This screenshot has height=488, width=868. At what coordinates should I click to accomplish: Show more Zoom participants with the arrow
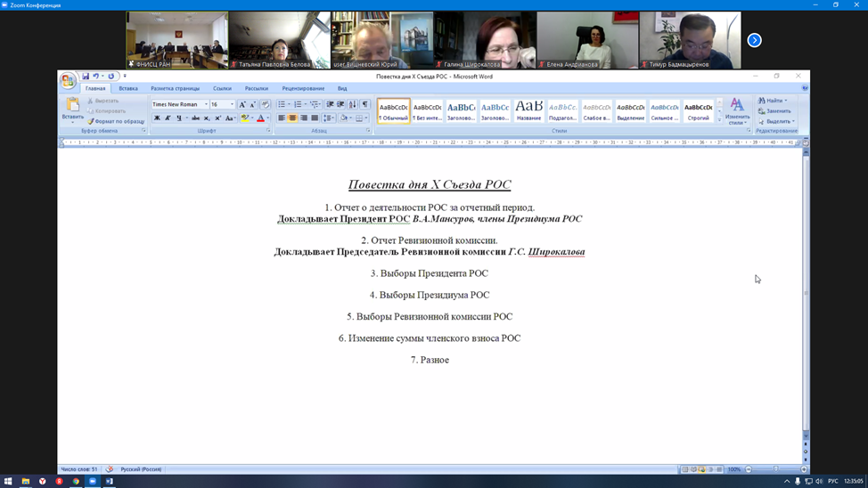754,40
